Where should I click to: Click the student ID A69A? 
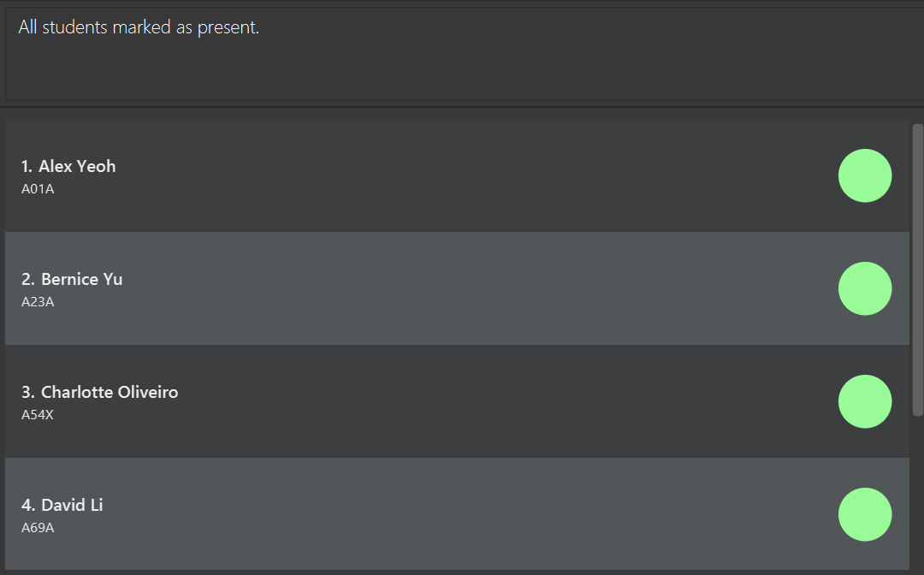click(38, 528)
